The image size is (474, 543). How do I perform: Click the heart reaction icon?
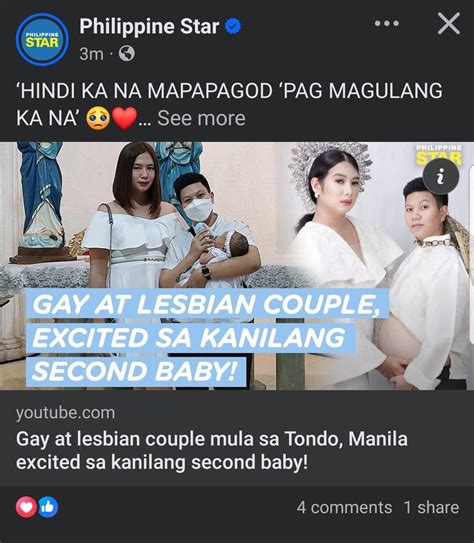click(x=27, y=507)
